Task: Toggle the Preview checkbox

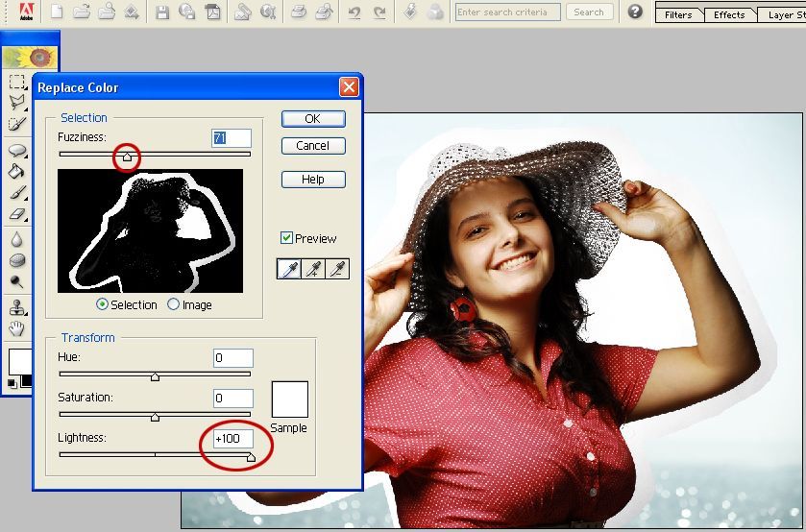Action: coord(286,237)
